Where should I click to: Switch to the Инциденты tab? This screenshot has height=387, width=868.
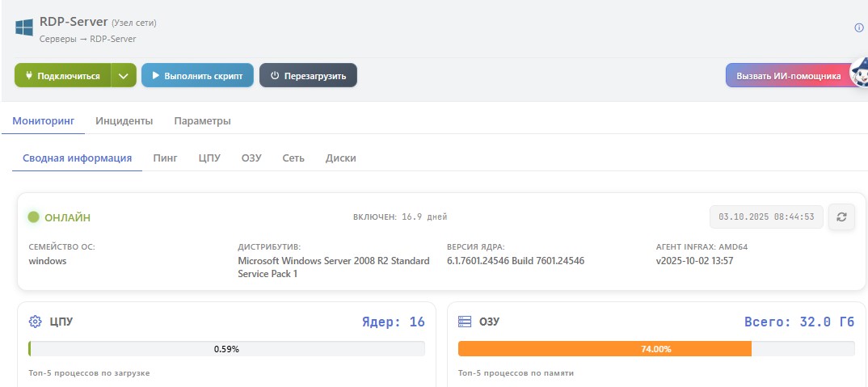coord(124,121)
